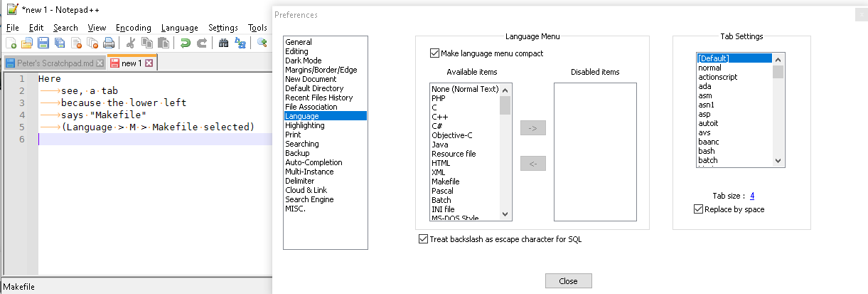Toggle Replace by space checkbox
The image size is (868, 294).
[699, 209]
